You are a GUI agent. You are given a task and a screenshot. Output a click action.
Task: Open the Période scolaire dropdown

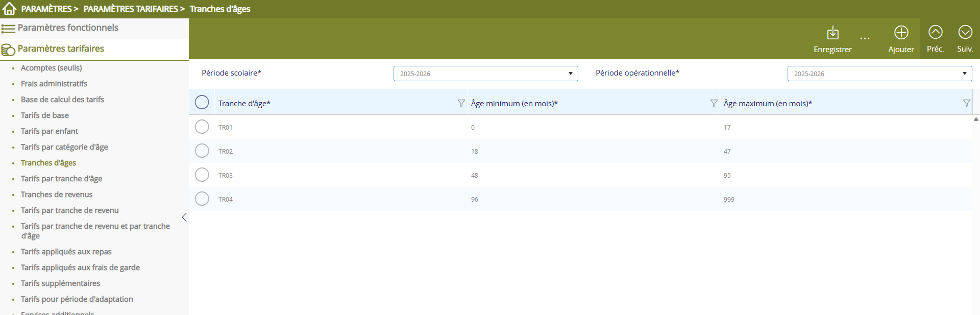pos(485,74)
